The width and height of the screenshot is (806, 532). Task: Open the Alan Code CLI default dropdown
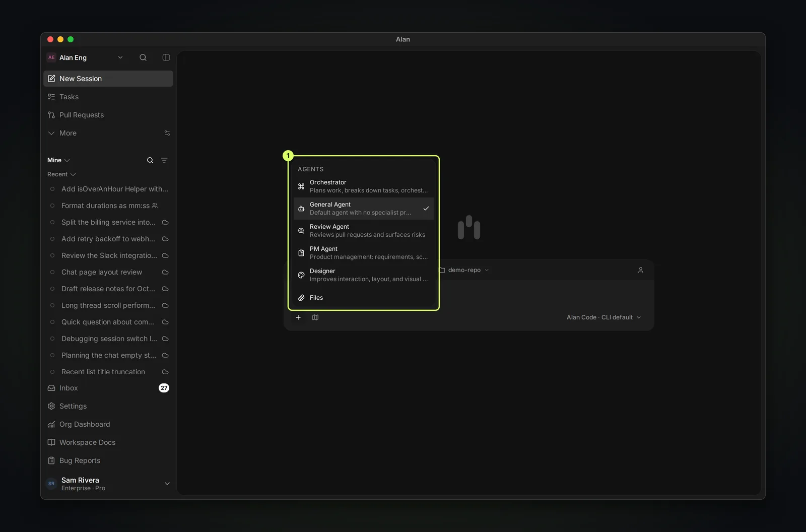(604, 317)
